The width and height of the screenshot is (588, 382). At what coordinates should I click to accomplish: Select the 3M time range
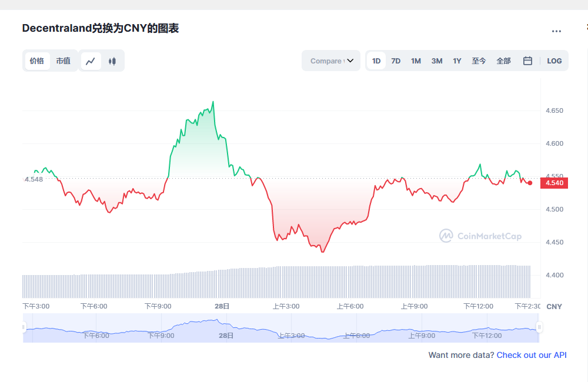pos(437,61)
